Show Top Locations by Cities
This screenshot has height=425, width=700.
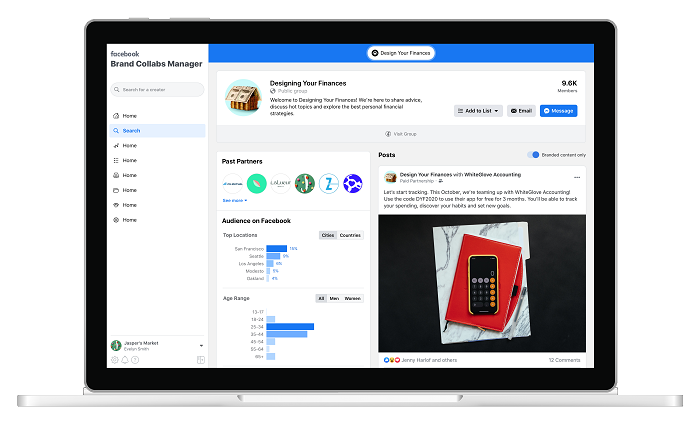pyautogui.click(x=327, y=235)
